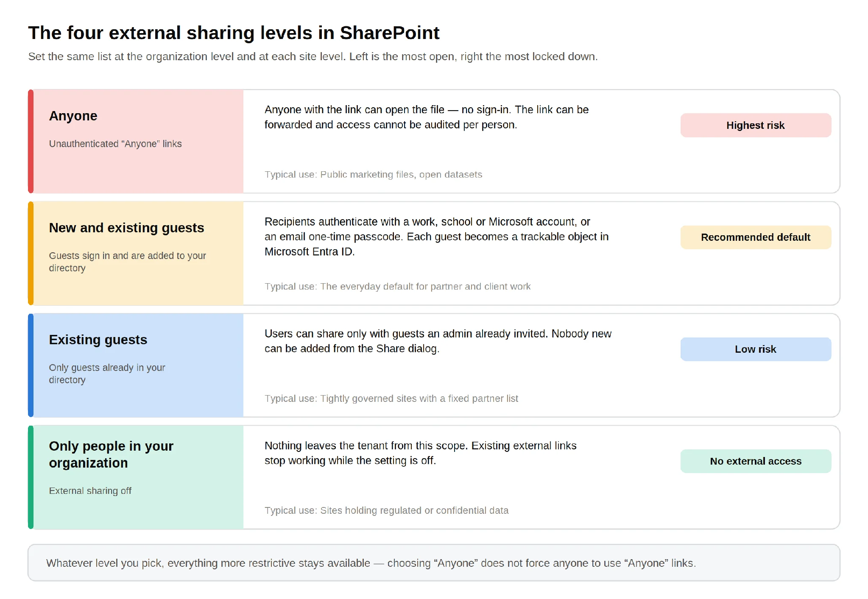Select the "Anyone" level heading
This screenshot has width=868, height=599.
73,116
